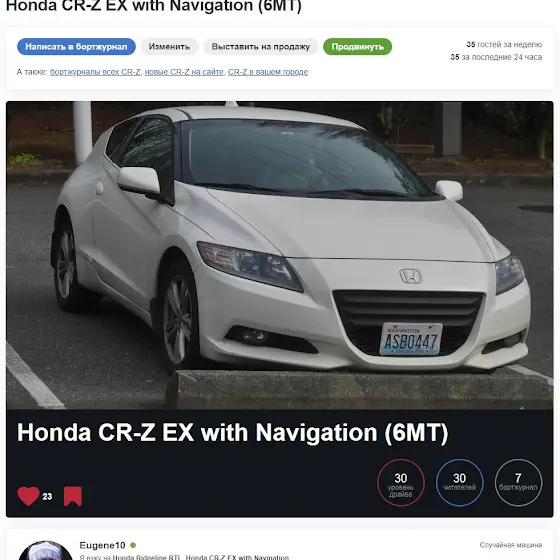This screenshot has width=560, height=560.
Task: Open новые CR-Z на сайте link
Action: pos(184,72)
